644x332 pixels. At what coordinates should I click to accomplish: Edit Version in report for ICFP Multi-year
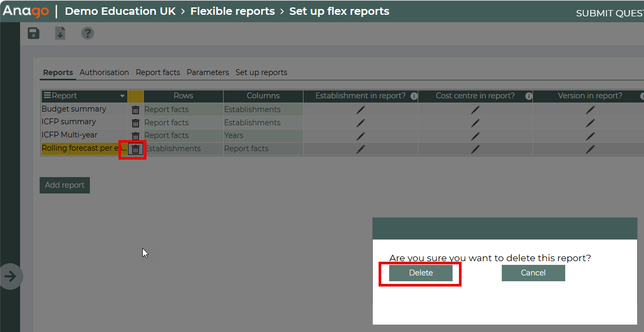(590, 136)
